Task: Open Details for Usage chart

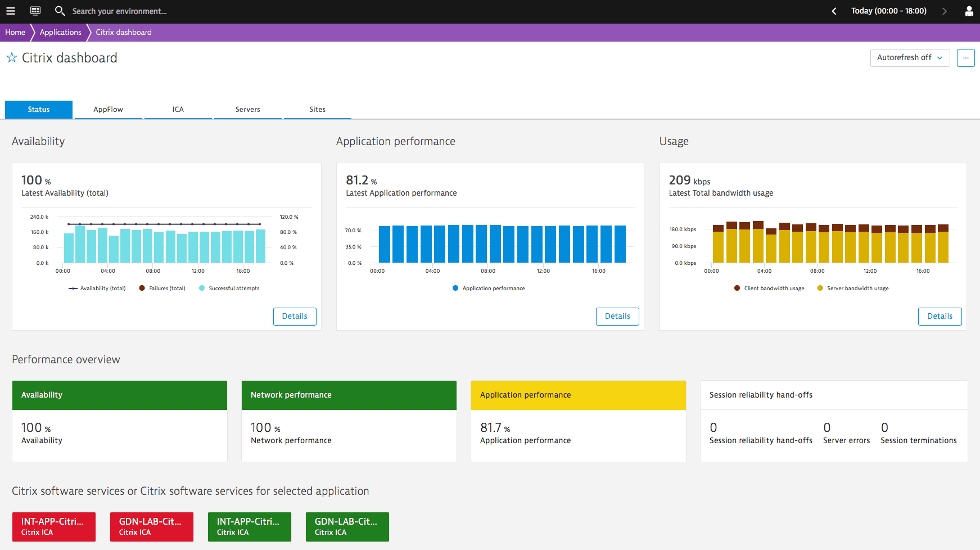Action: [940, 317]
